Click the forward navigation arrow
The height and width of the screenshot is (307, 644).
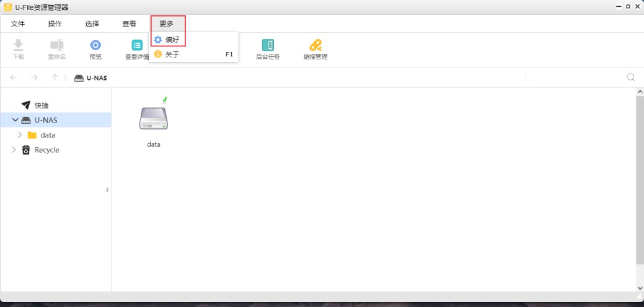34,77
